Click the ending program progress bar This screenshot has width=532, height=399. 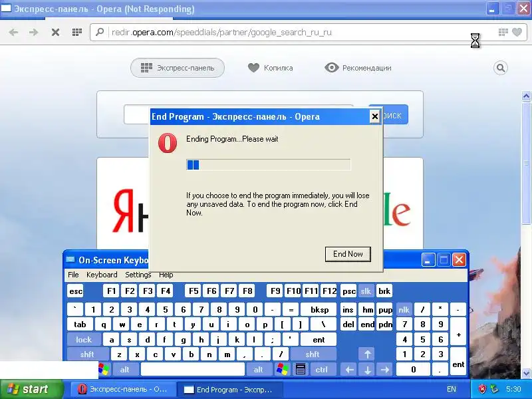pyautogui.click(x=269, y=165)
